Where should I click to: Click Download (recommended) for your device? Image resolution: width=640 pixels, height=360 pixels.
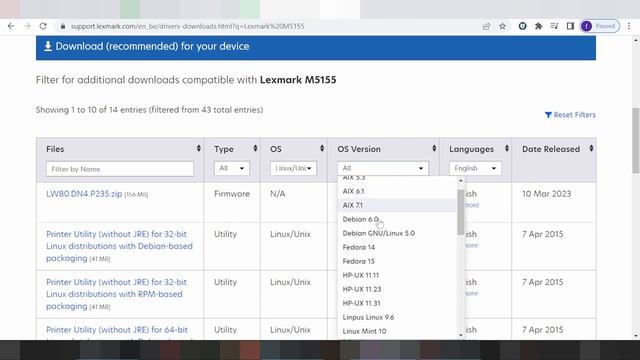click(x=316, y=47)
